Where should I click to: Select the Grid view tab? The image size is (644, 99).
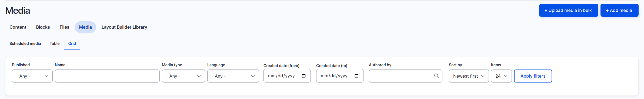pyautogui.click(x=72, y=44)
